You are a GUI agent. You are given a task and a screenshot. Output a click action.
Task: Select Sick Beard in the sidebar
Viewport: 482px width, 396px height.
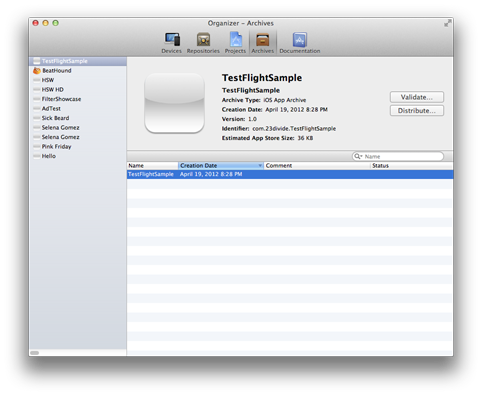click(78, 118)
